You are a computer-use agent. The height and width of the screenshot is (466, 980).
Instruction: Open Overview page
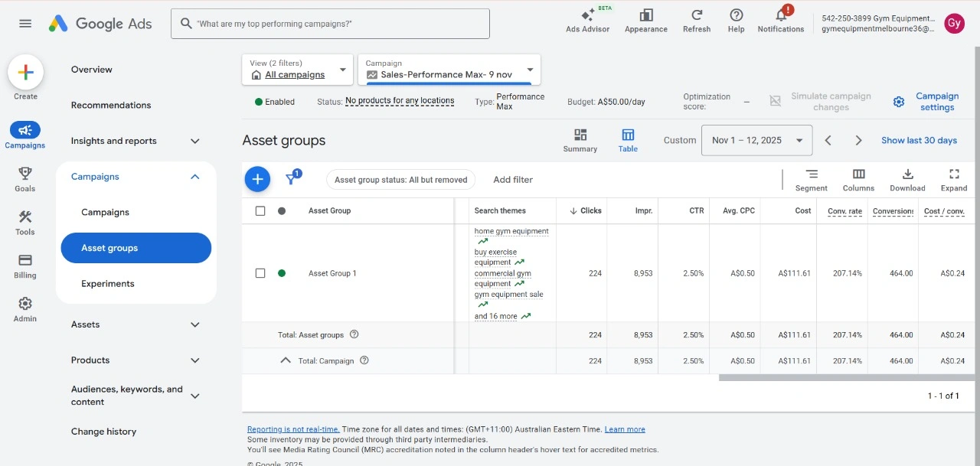[92, 70]
